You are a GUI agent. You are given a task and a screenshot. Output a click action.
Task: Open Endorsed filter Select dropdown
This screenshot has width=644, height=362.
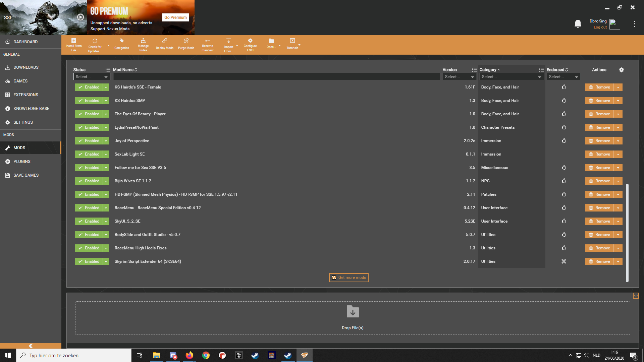point(563,77)
